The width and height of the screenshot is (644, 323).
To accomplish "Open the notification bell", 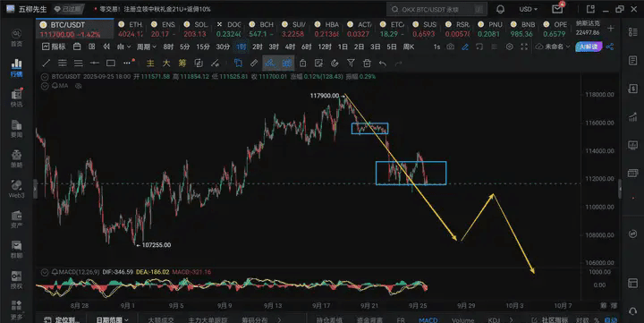I will coord(500,9).
